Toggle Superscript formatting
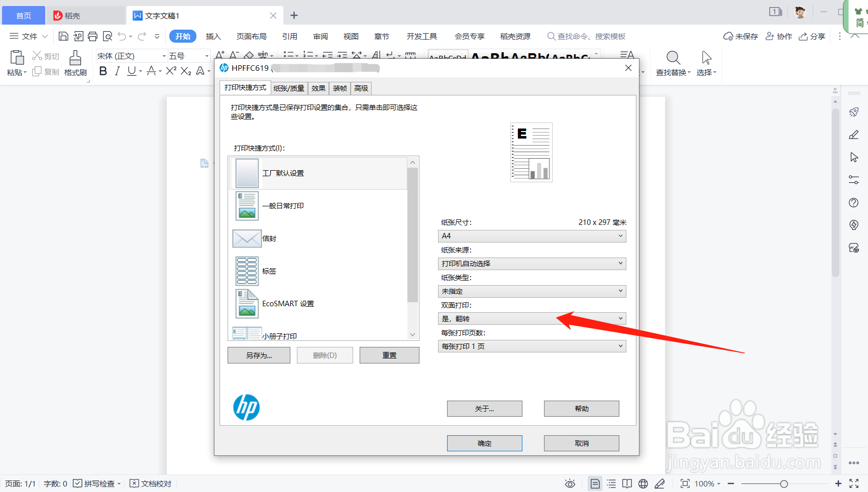Image resolution: width=868 pixels, height=492 pixels. (x=171, y=71)
